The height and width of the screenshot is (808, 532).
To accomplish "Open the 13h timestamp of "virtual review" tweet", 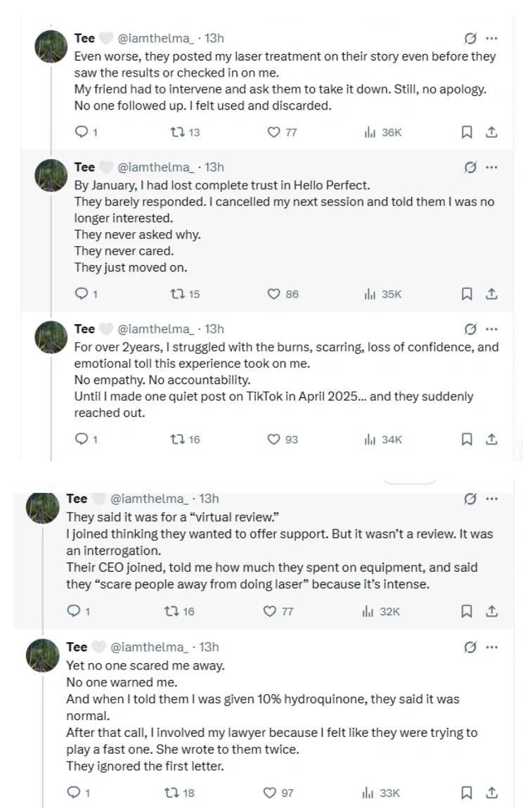I will click(x=209, y=499).
